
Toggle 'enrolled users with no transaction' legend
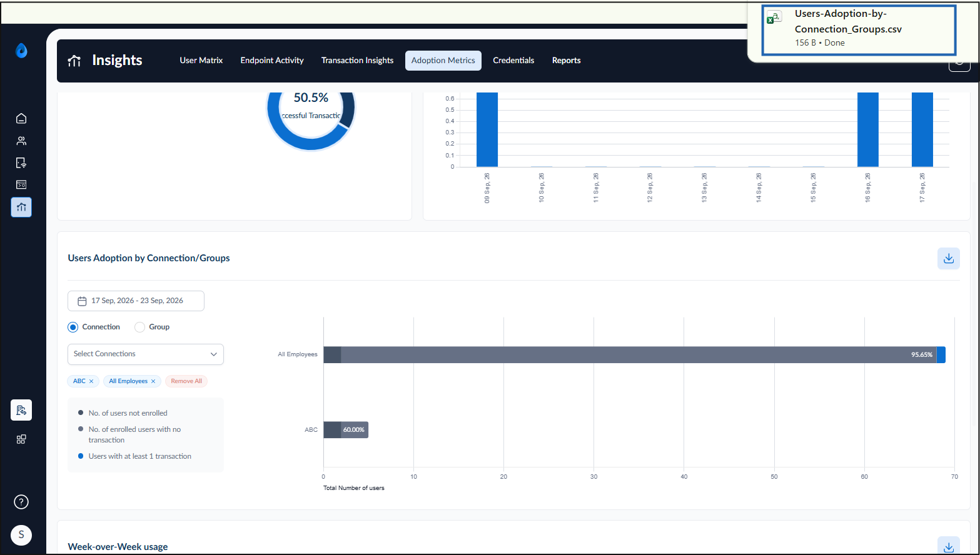click(129, 434)
